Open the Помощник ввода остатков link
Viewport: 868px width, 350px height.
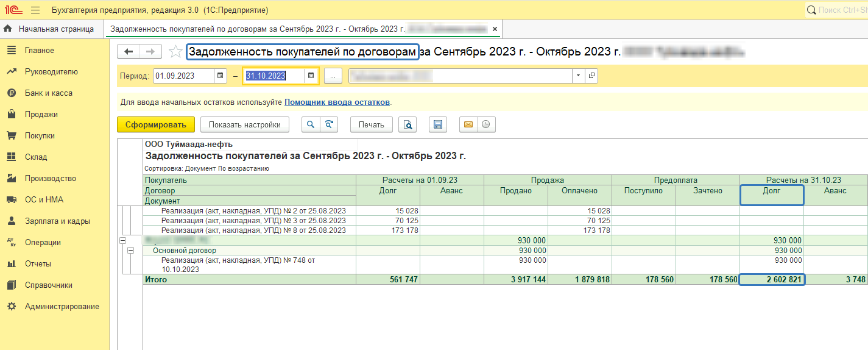[x=337, y=102]
